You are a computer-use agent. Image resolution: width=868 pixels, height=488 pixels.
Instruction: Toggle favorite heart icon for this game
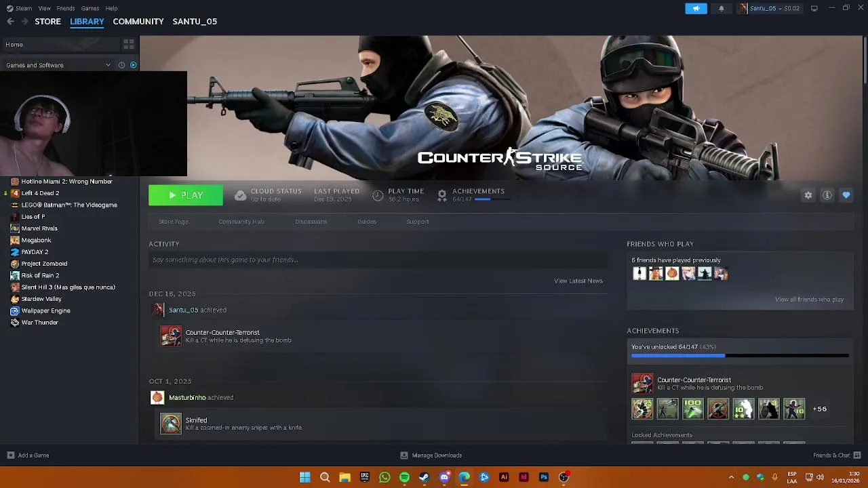pyautogui.click(x=846, y=195)
